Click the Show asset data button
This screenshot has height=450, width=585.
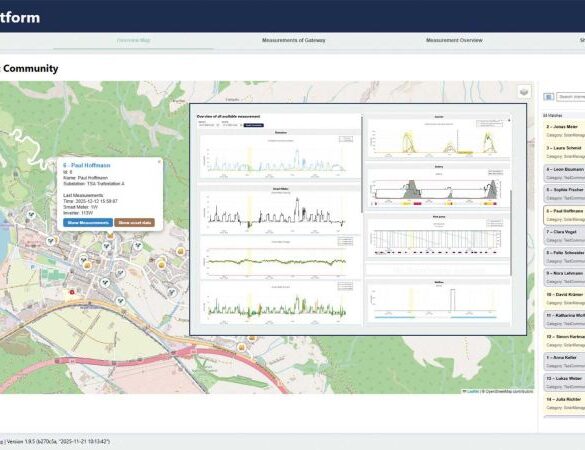click(134, 222)
